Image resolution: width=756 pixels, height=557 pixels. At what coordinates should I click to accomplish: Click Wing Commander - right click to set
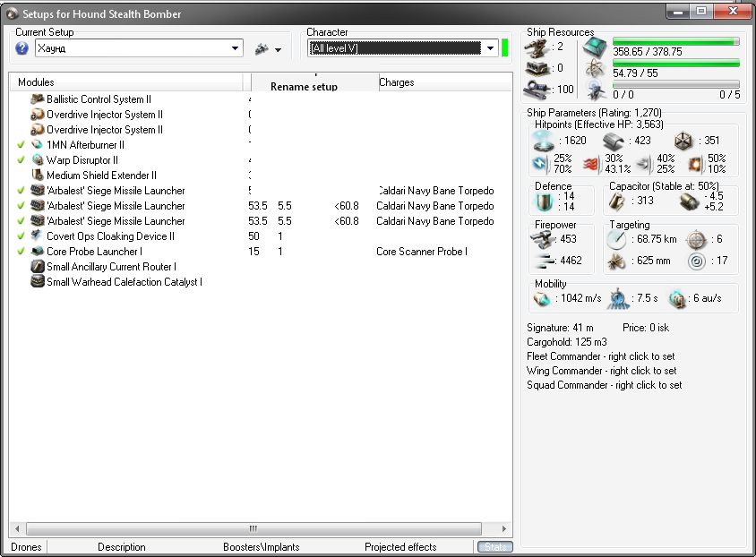(x=601, y=371)
